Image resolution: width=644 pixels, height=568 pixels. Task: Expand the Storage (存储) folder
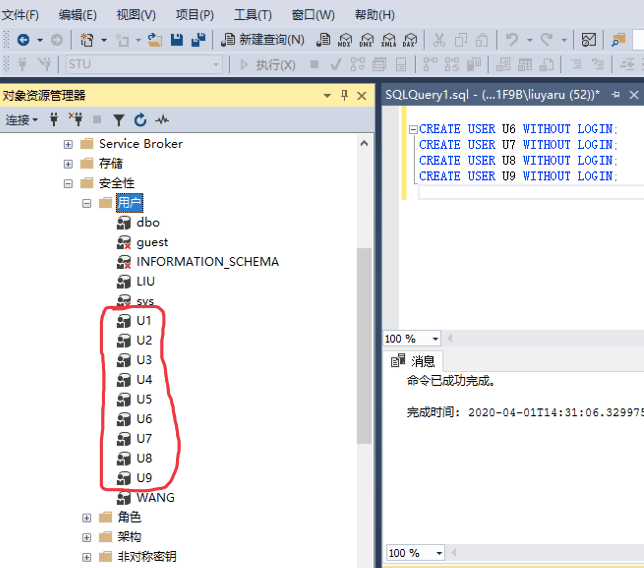[68, 164]
